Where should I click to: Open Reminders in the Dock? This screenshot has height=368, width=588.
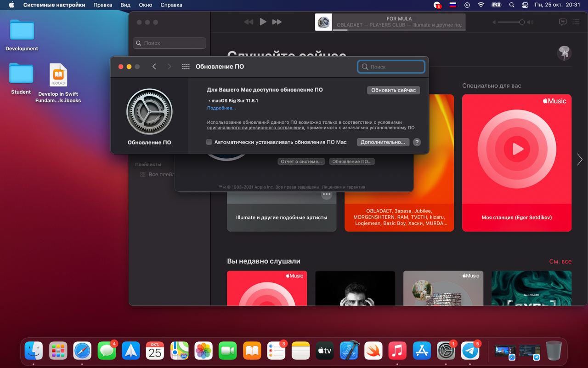276,351
